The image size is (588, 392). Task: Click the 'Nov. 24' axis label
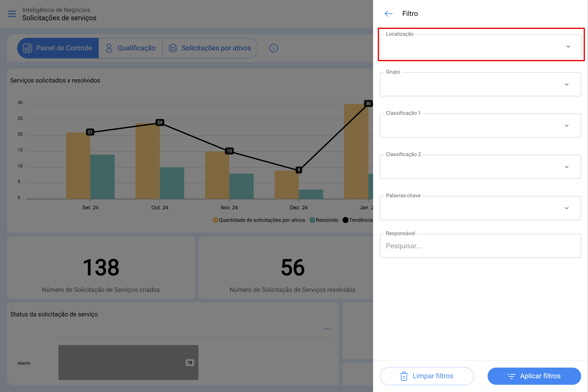[x=229, y=208]
